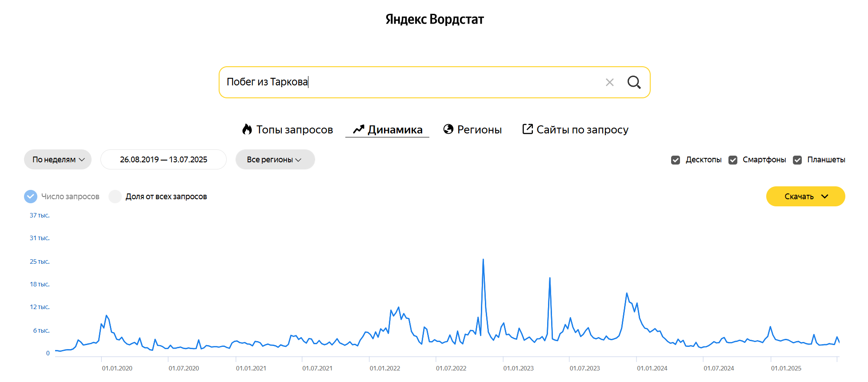Screen dimensions: 868x382
Task: Click the Яндекс Вордстат logo
Action: pyautogui.click(x=434, y=19)
